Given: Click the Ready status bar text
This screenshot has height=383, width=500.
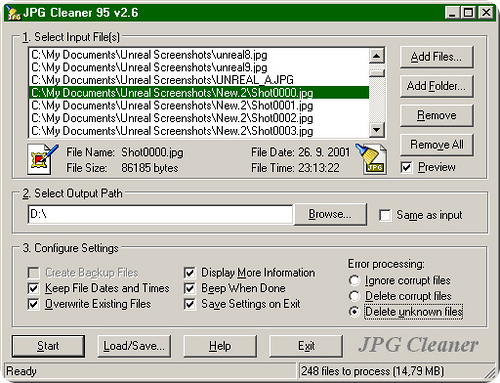Looking at the screenshot, I should pyautogui.click(x=22, y=371).
